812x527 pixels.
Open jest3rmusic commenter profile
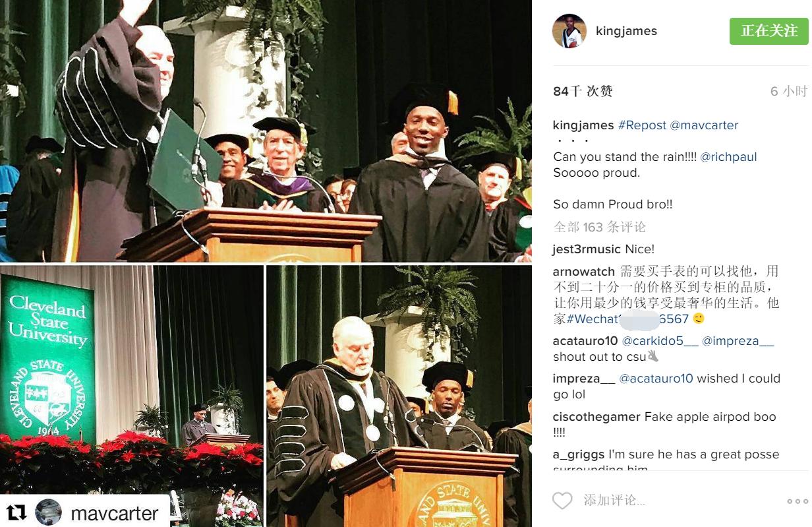tap(587, 249)
